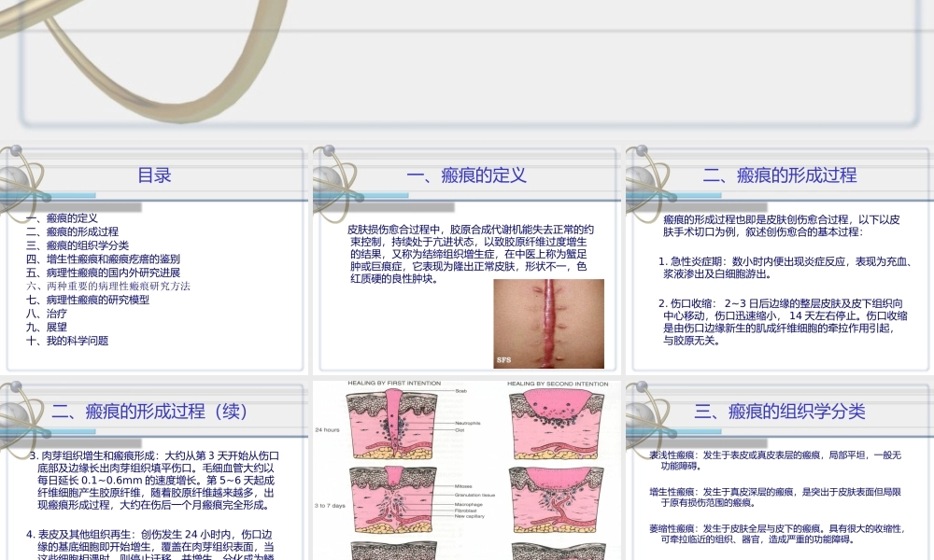Open the 十、我的科学问题 contents entry
This screenshot has height=560, width=934.
coord(70,340)
